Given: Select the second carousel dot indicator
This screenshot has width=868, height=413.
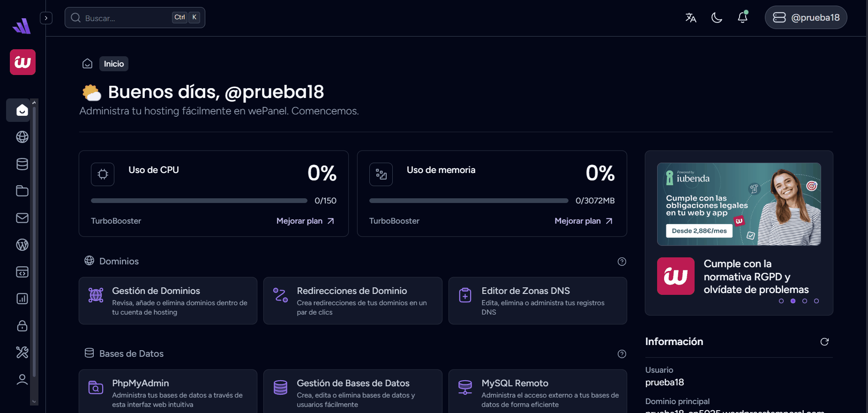Looking at the screenshot, I should [793, 301].
